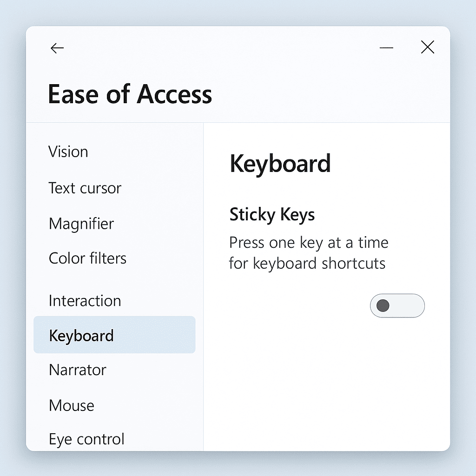Select Vision in the sidebar
This screenshot has width=476, height=476.
click(68, 152)
